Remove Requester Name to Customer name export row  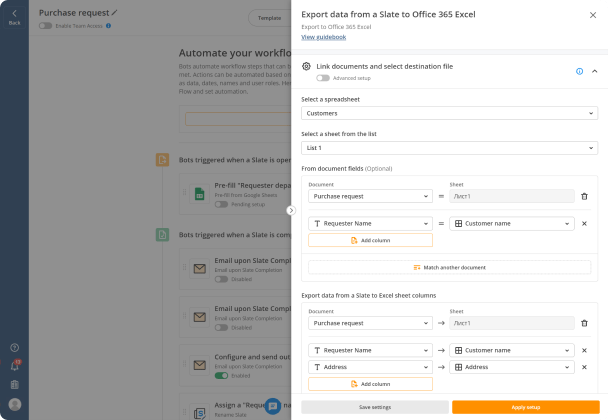pyautogui.click(x=584, y=350)
